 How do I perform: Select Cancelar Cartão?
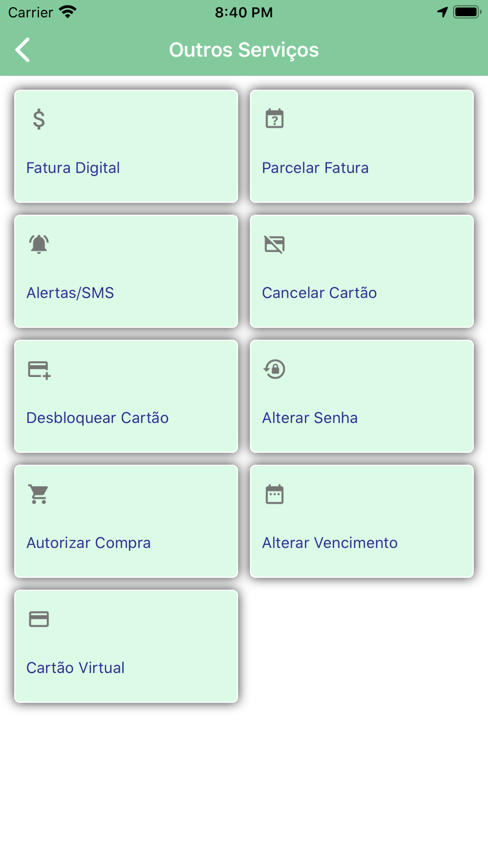(362, 271)
